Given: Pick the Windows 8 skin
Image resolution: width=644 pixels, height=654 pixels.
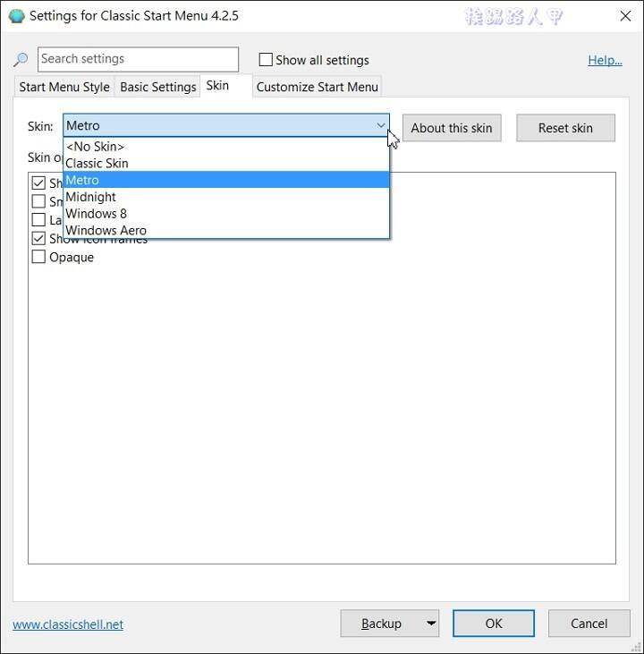Looking at the screenshot, I should [226, 213].
